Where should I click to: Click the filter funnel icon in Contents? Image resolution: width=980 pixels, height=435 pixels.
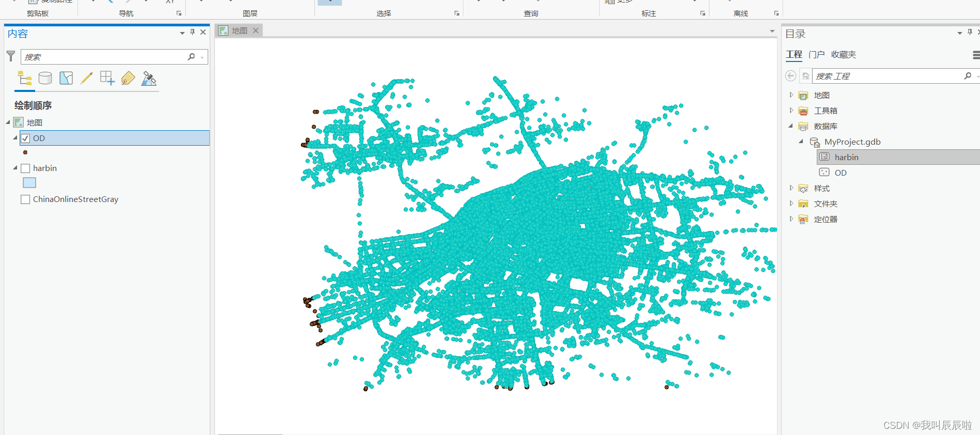(x=11, y=56)
